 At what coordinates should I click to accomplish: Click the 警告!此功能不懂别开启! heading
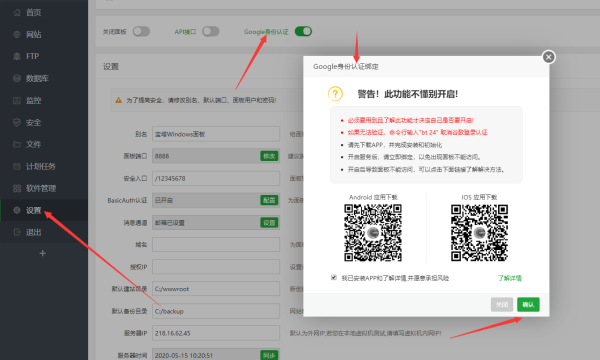(408, 94)
